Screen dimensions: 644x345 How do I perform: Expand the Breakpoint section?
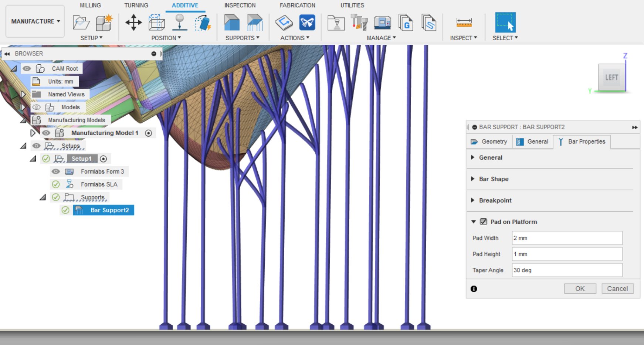(x=473, y=200)
